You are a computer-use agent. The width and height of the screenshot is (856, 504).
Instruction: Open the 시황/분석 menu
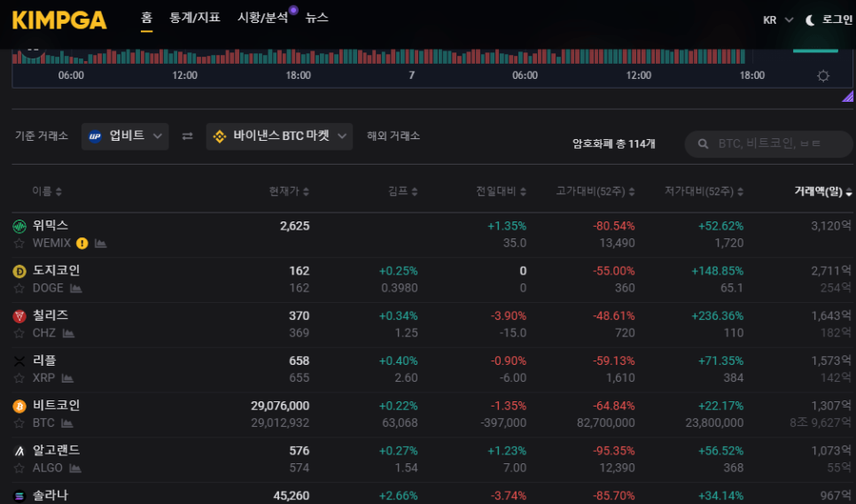click(x=262, y=18)
